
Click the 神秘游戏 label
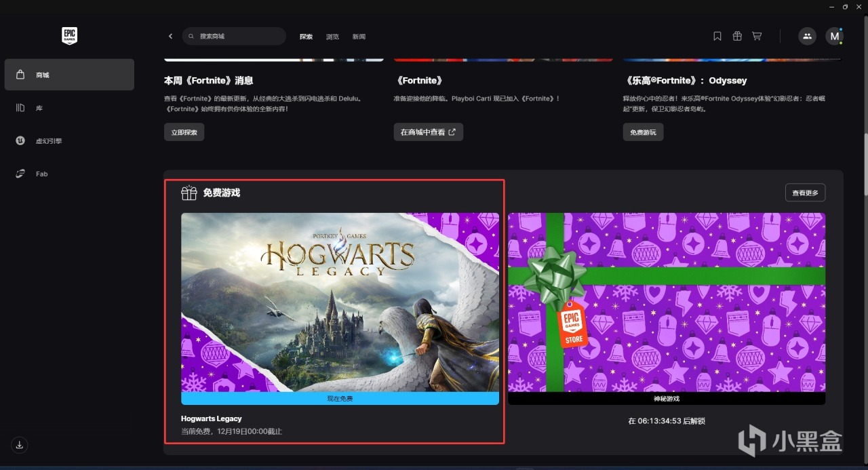click(667, 399)
